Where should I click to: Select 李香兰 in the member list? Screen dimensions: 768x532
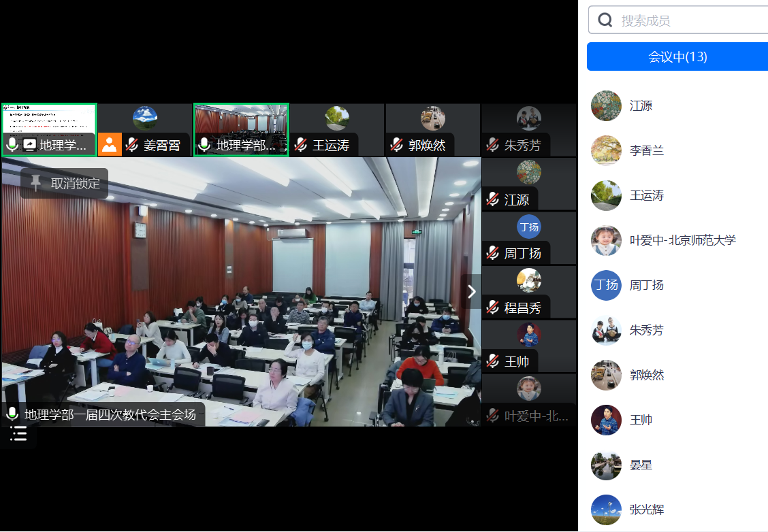pos(647,151)
